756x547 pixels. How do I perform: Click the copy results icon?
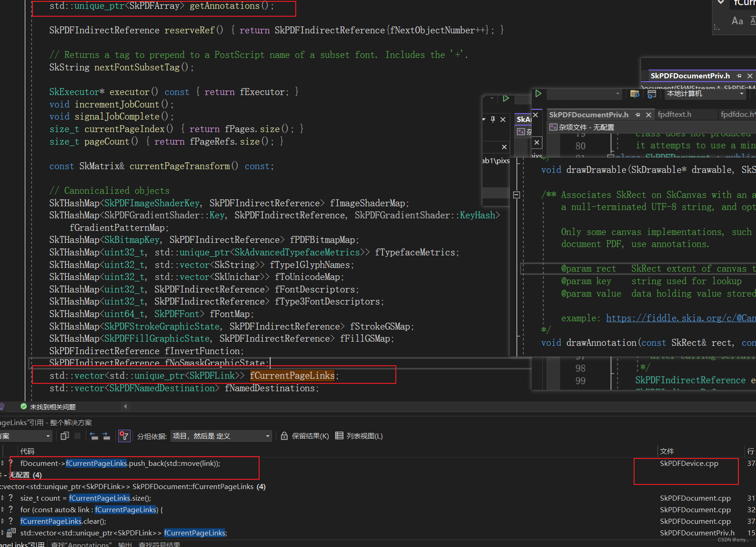(65, 436)
